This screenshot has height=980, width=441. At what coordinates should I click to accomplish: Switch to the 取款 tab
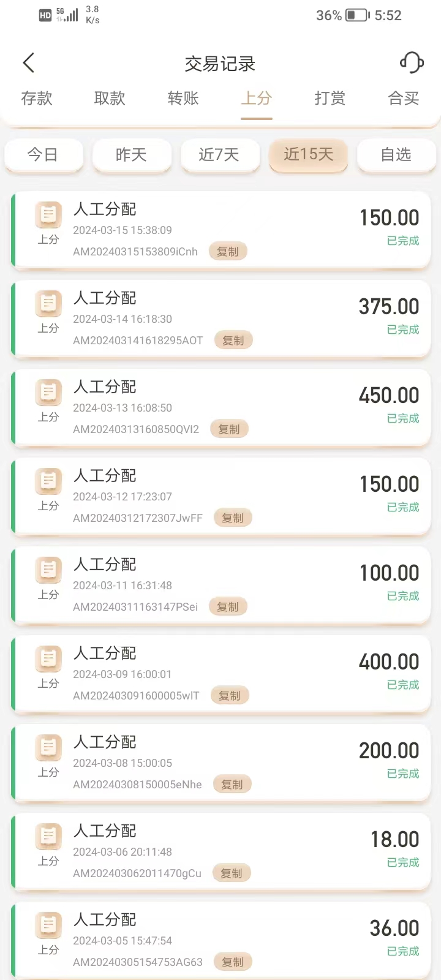coord(110,98)
